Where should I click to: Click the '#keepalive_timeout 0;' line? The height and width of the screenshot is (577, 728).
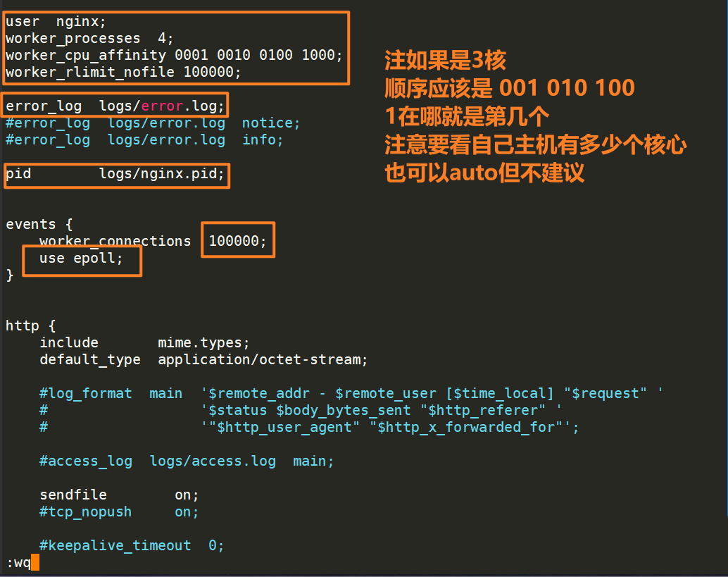pyautogui.click(x=132, y=545)
